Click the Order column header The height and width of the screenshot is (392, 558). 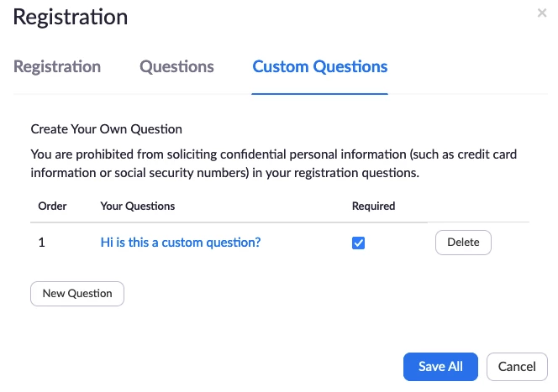tap(53, 206)
